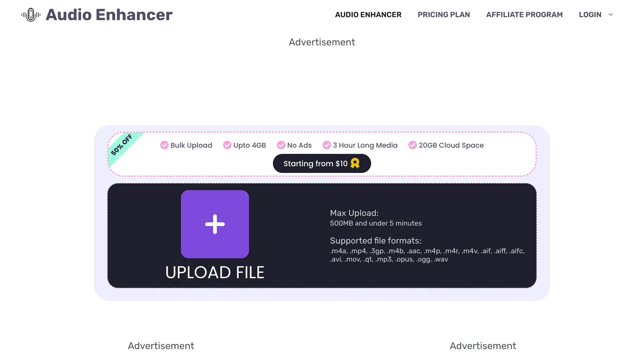Select the PRICING PLAN menu item

[444, 15]
